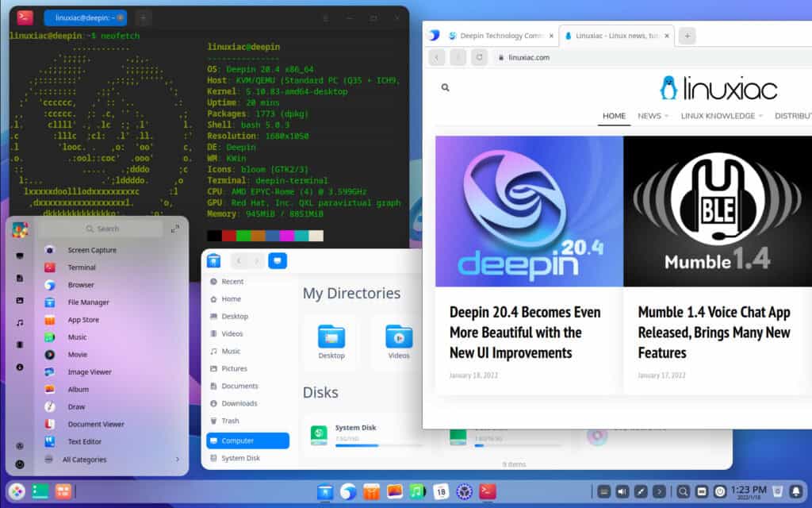Screen dimensions: 812x508
Task: Expand All Categories in launcher
Action: 113,460
